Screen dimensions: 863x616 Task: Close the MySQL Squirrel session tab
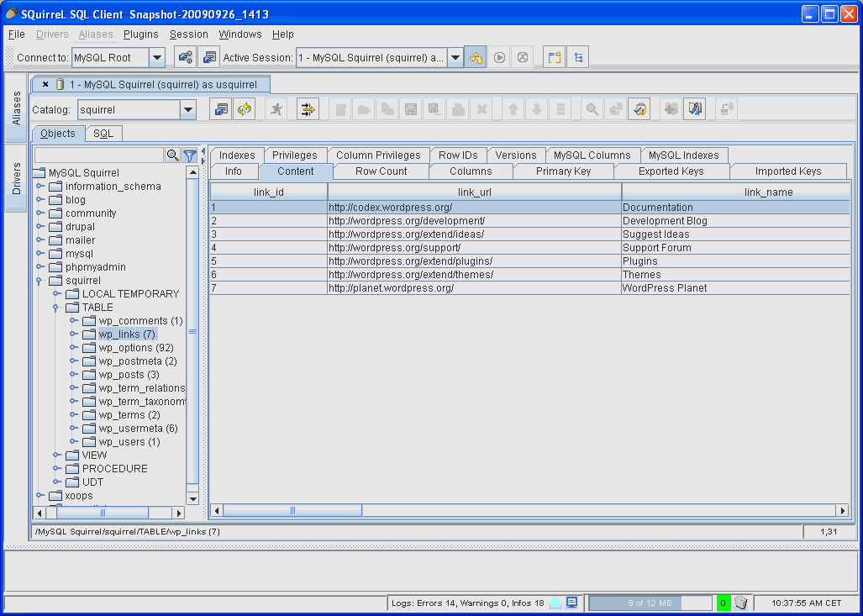tap(45, 84)
